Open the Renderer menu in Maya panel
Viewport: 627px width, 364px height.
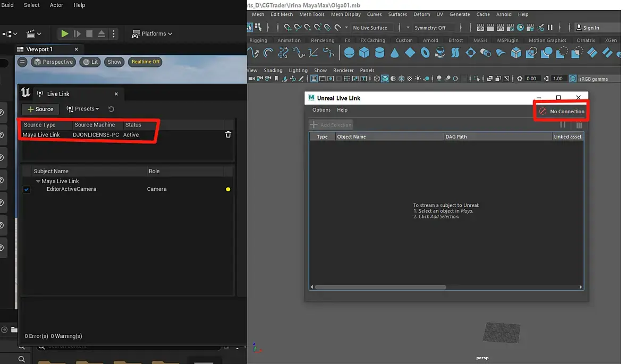tap(343, 70)
